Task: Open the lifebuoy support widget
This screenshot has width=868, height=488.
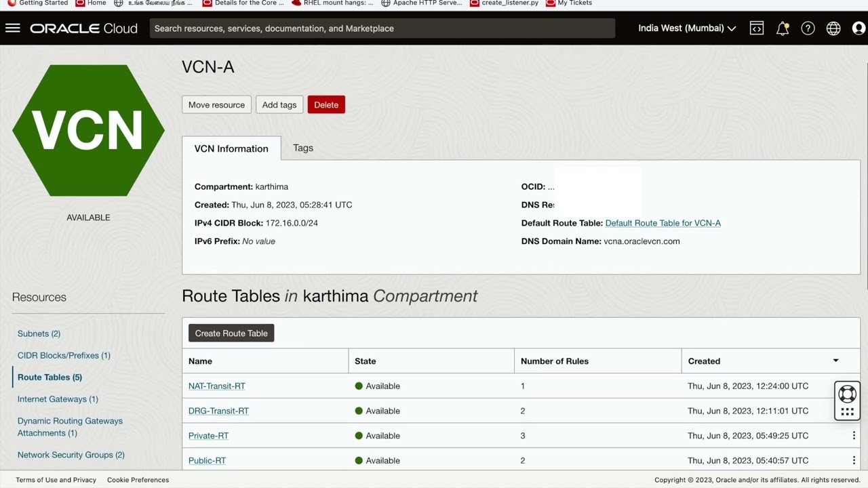Action: tap(847, 394)
